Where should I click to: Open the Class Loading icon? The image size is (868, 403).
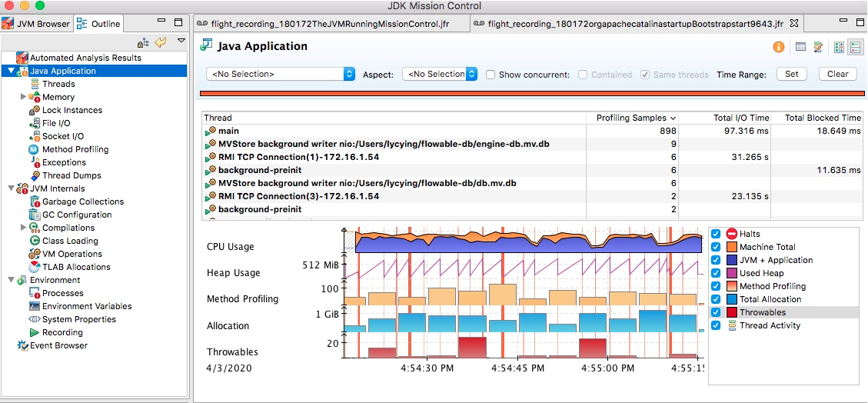tap(34, 241)
